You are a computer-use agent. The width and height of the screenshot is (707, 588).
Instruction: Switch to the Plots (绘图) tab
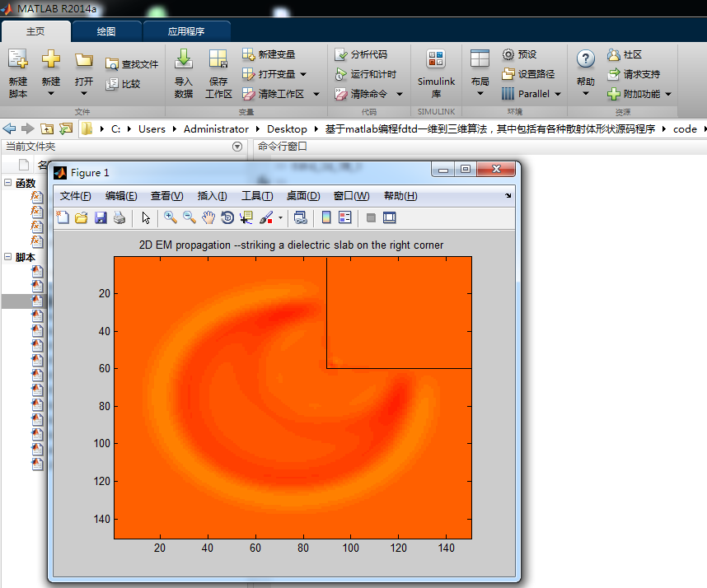[106, 31]
